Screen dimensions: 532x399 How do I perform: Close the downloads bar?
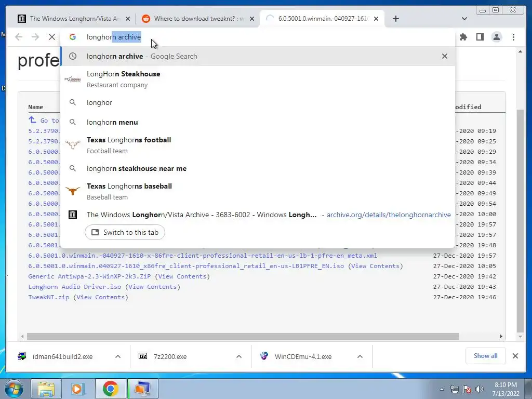[x=515, y=356]
